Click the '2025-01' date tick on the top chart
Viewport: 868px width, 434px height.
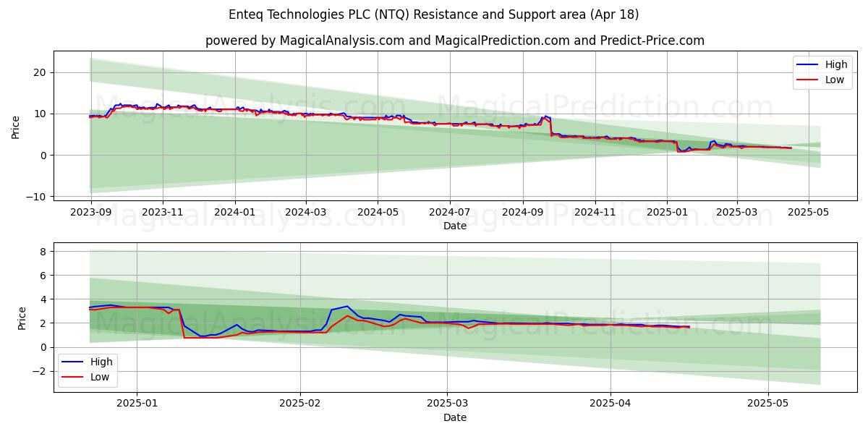666,213
